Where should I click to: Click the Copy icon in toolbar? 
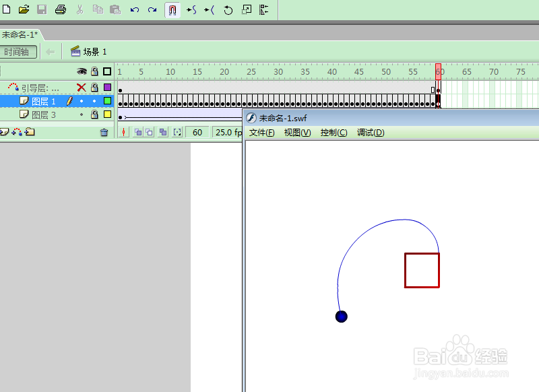click(98, 9)
